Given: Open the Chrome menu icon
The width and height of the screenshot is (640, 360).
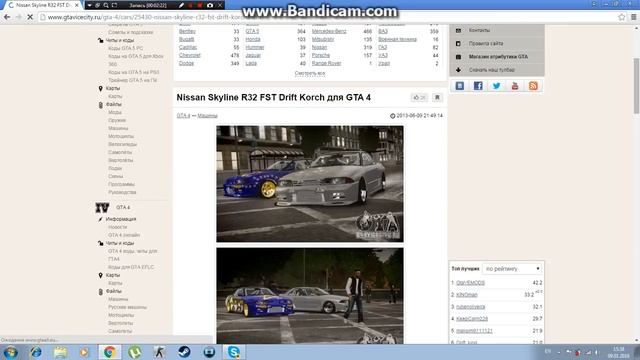Looking at the screenshot, I should [633, 17].
